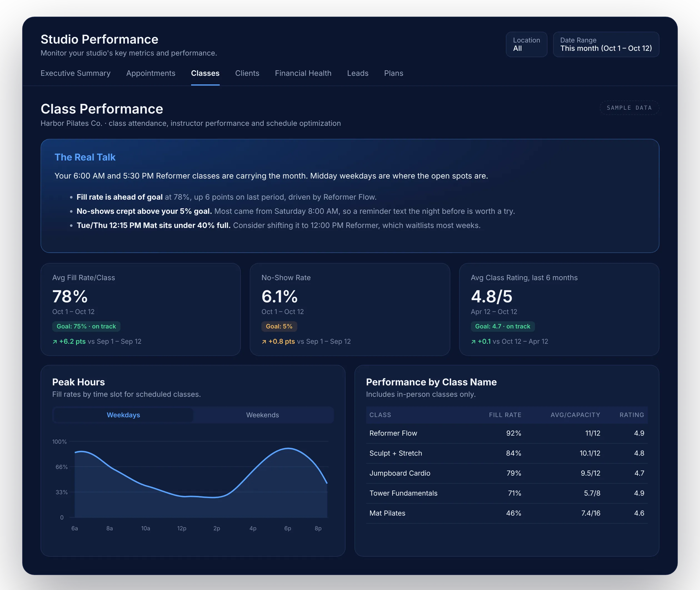Sort by the CLASS column header
Viewport: 700px width, 590px height.
pyautogui.click(x=380, y=415)
